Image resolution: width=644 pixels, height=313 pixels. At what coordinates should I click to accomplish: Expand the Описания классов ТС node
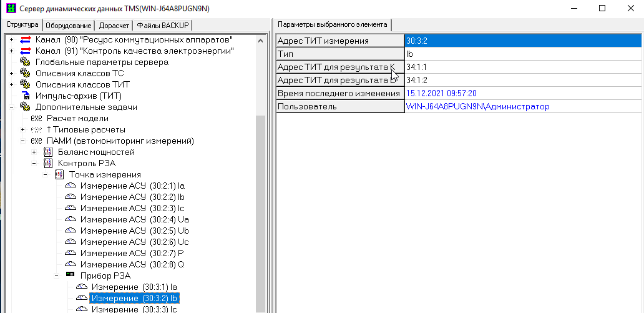tap(11, 74)
